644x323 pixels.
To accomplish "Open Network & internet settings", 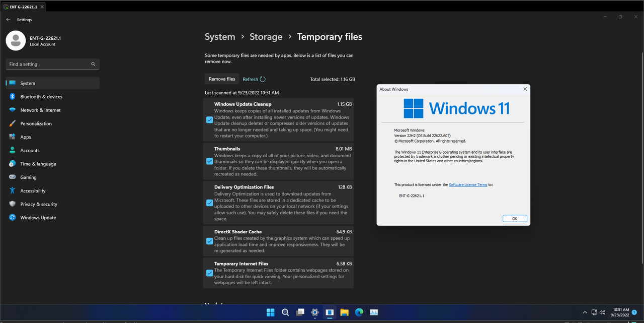I will [x=52, y=110].
